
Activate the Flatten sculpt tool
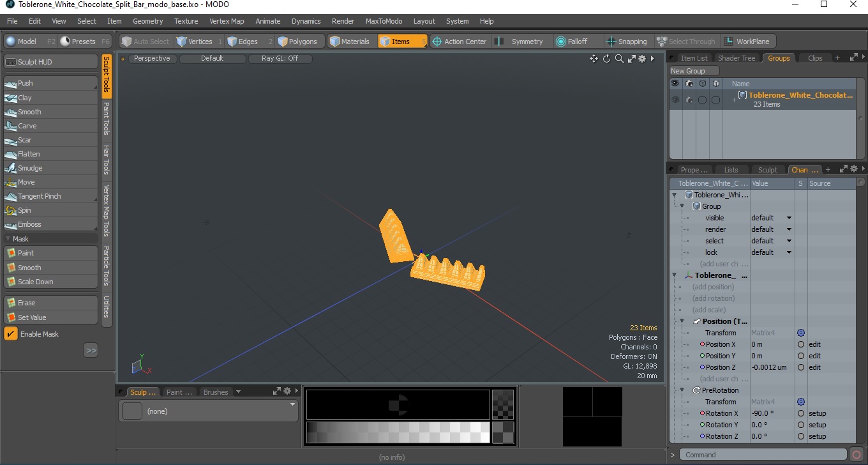point(50,154)
